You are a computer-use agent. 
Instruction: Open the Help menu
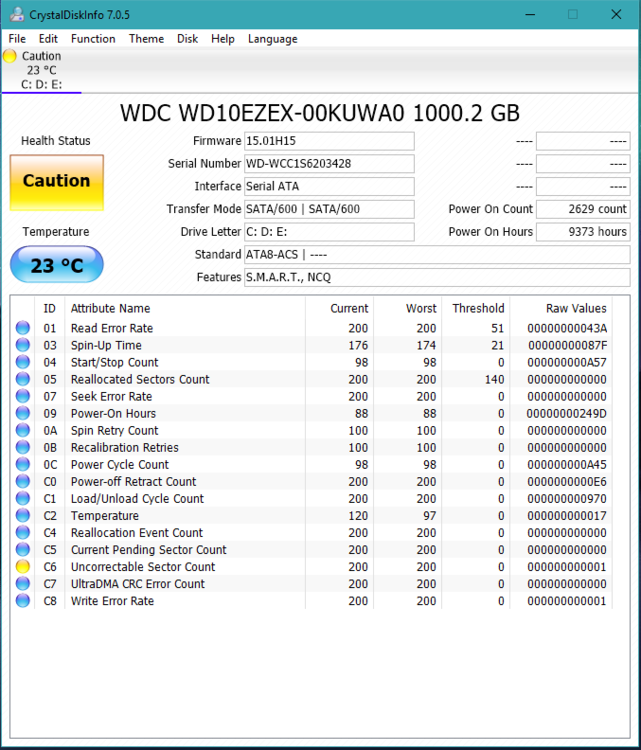click(x=223, y=39)
